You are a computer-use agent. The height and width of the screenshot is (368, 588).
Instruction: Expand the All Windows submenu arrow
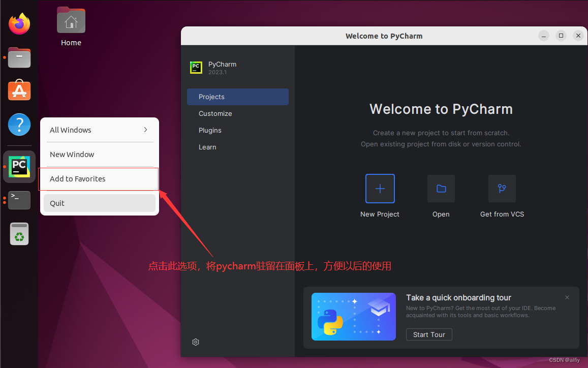(x=145, y=130)
